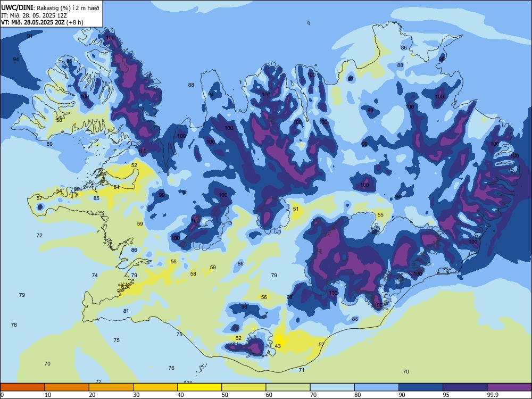532x399 pixels.
Task: Click the bright yellow 40–50 legend swatch
Action: (x=199, y=387)
